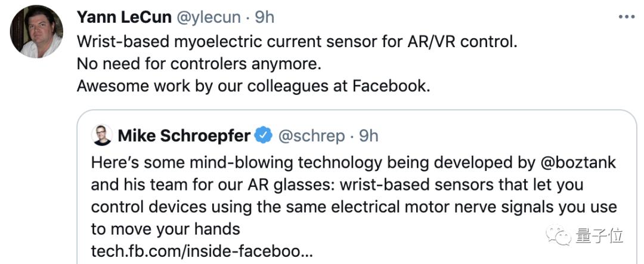
Task: Click Mike Schroepfer's small avatar
Action: pos(102,136)
